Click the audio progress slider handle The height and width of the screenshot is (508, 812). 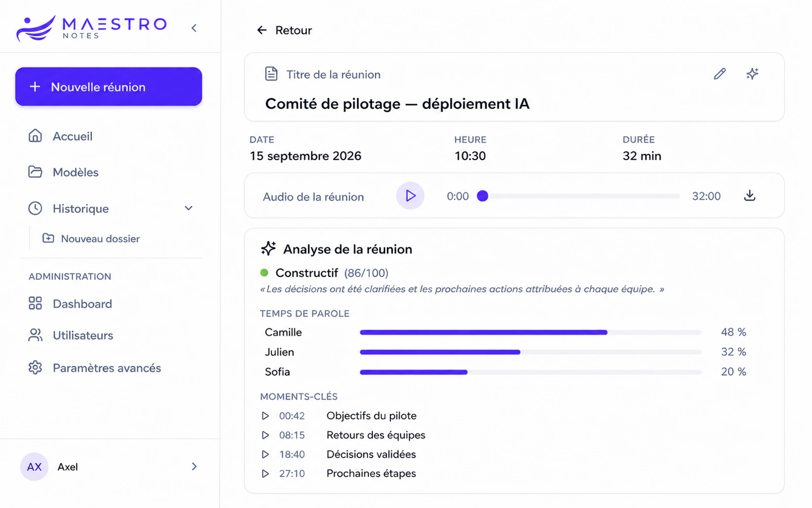pyautogui.click(x=483, y=196)
